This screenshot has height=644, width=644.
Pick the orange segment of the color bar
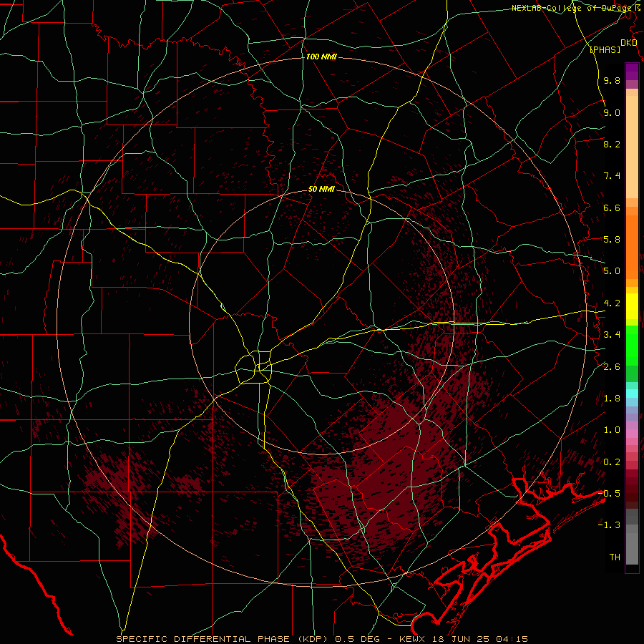632,247
